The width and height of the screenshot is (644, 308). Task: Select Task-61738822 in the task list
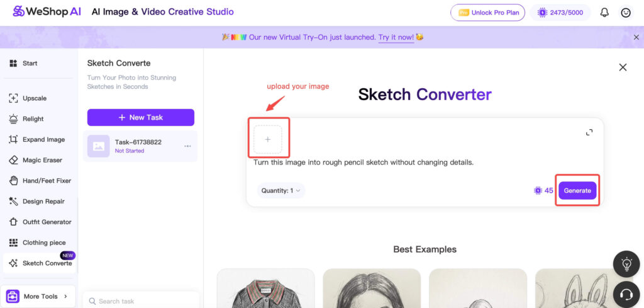(140, 146)
